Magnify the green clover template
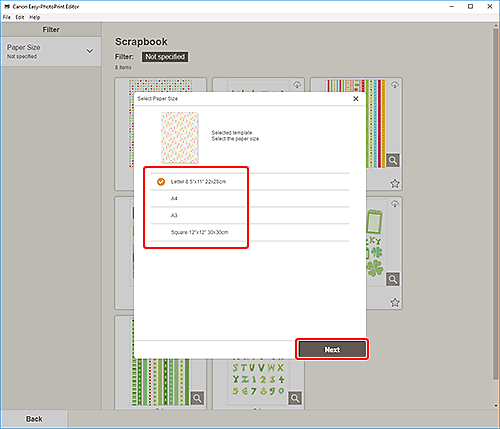This screenshot has height=429, width=500. click(x=393, y=279)
